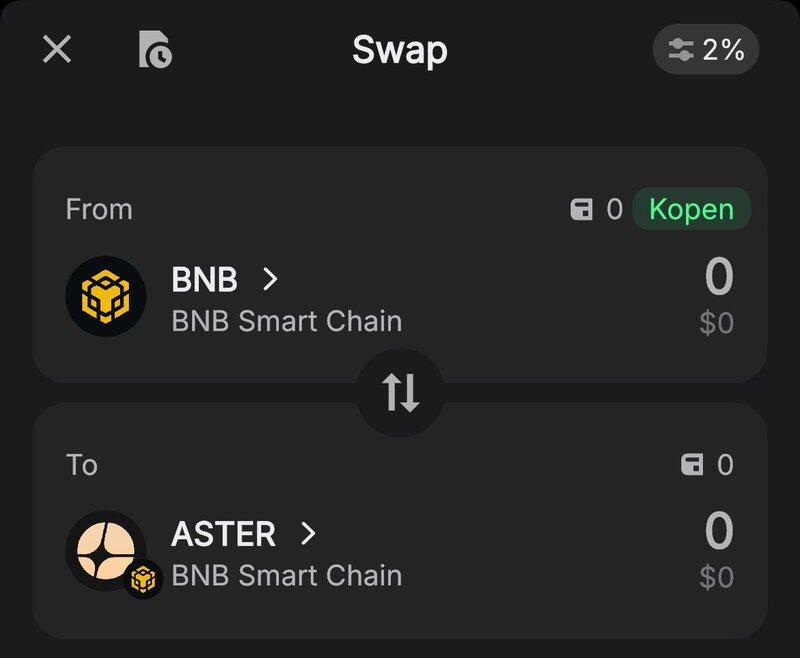Enter the From amount field showing 0
800x658 pixels.
(x=718, y=278)
